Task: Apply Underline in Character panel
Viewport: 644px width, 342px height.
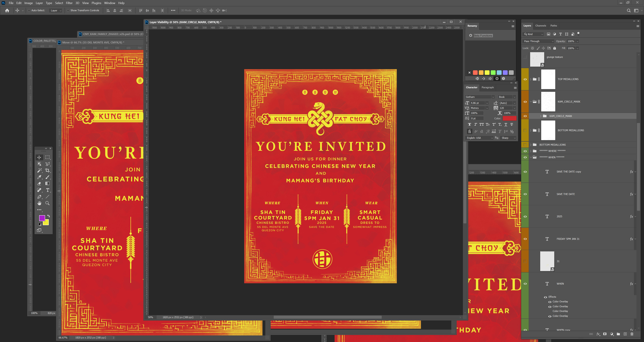Action: [x=506, y=124]
